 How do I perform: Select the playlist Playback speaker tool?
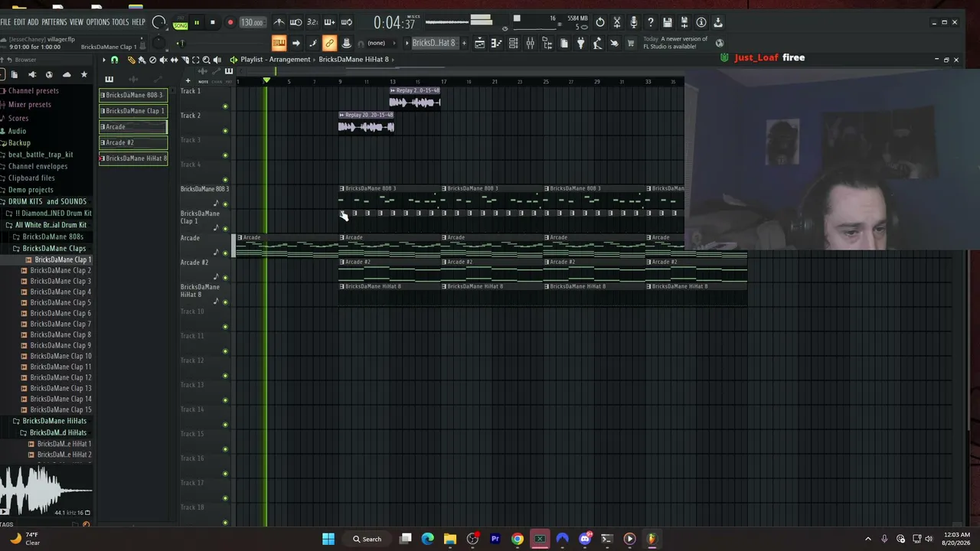[x=217, y=60]
